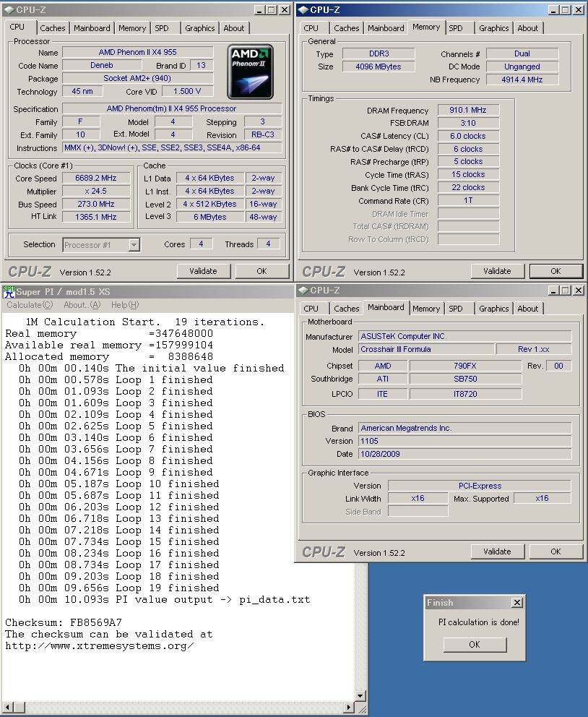The width and height of the screenshot is (588, 717).
Task: Click the Command Rate value 1T
Action: click(x=468, y=200)
